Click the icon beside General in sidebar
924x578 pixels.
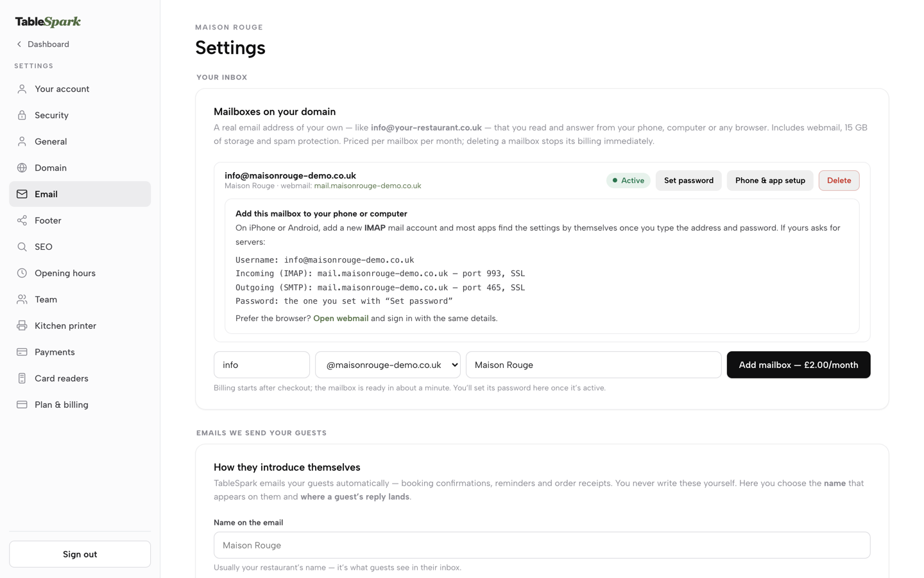(22, 141)
